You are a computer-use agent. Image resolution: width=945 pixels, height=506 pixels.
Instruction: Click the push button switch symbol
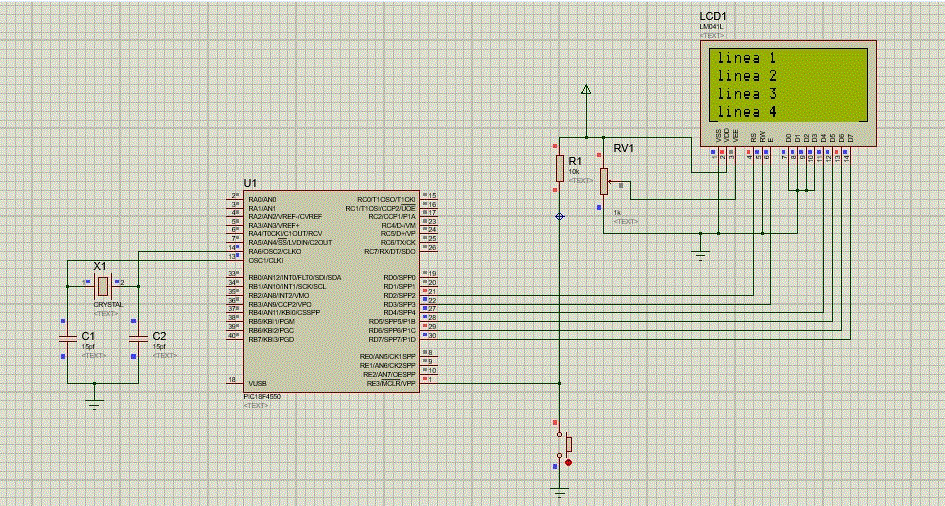pos(564,444)
